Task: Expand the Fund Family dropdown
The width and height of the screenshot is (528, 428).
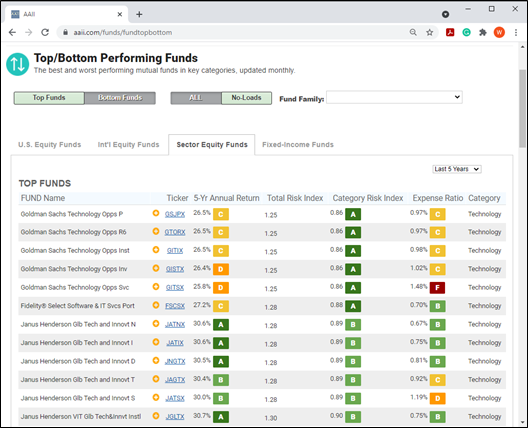Action: (394, 97)
